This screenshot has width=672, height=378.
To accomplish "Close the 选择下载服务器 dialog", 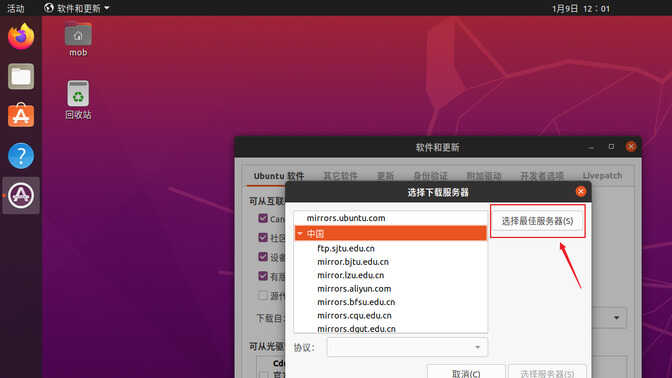I will point(581,192).
